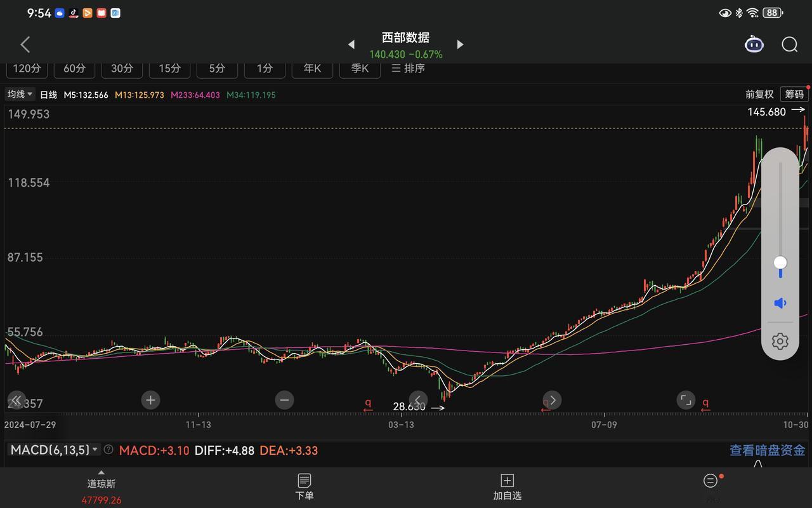
Task: Expand the 排序 sorting menu
Action: [407, 69]
